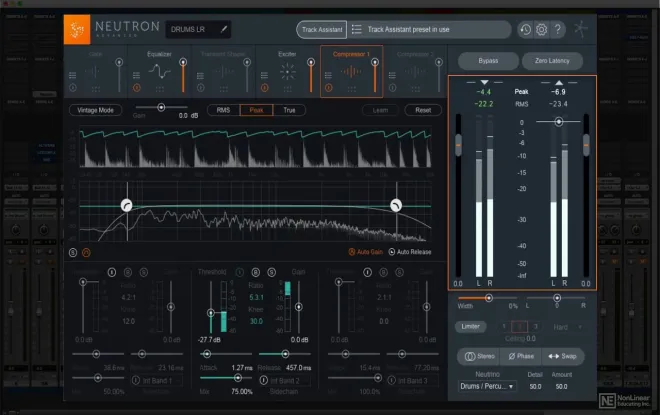
Task: Open the Gate module's presets list icon
Action: tap(72, 75)
